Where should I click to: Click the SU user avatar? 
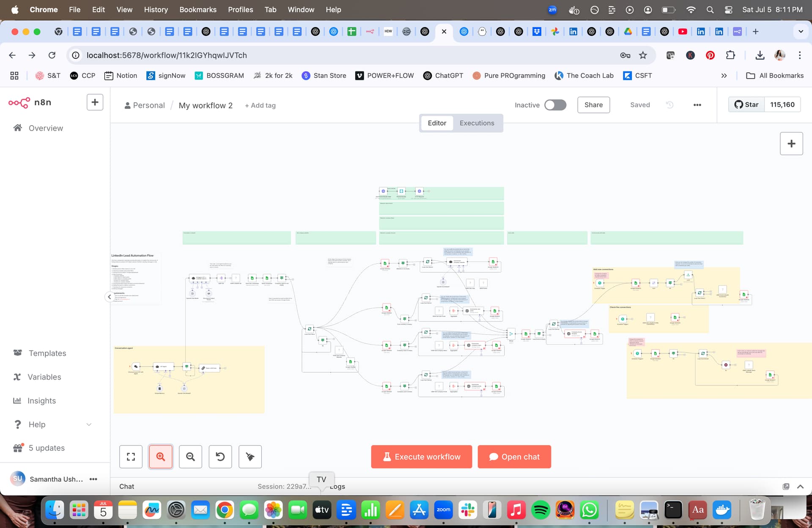pyautogui.click(x=17, y=479)
